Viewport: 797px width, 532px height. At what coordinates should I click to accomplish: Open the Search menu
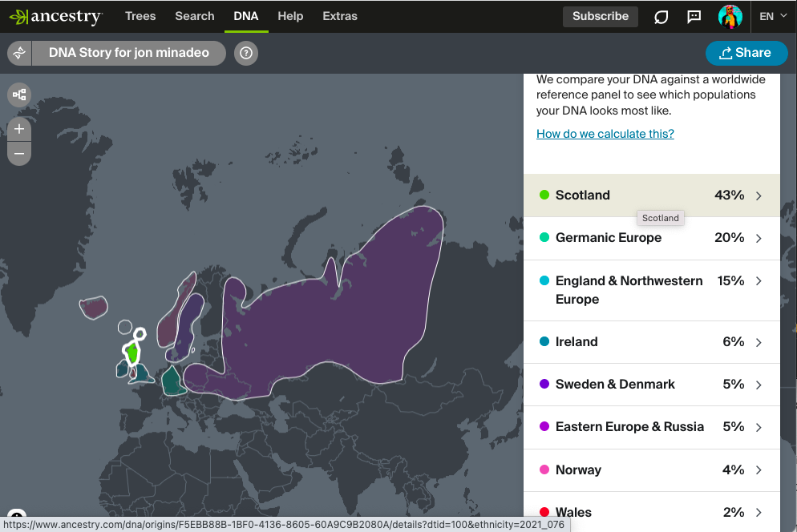click(195, 16)
